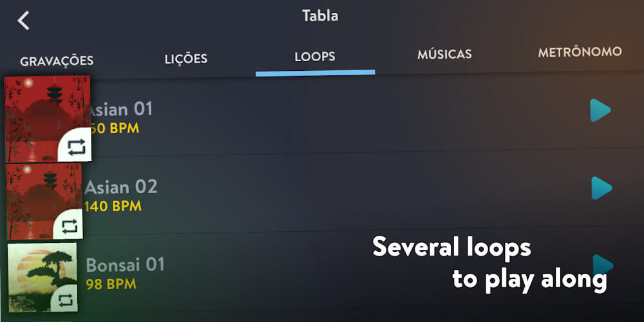The height and width of the screenshot is (322, 644).
Task: Select the Loops tab
Action: point(315,57)
